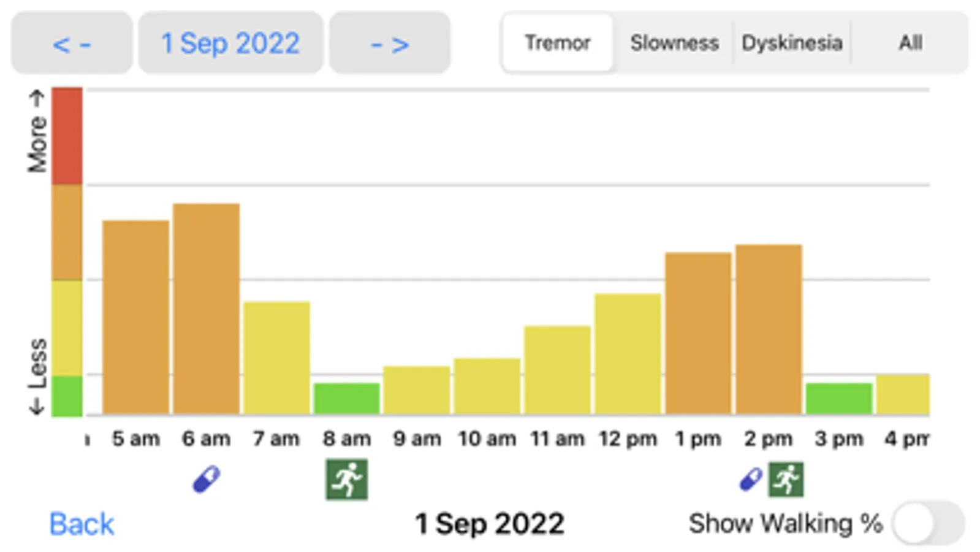Show the All symptoms tab
Screen dimensions: 980x552
[910, 43]
